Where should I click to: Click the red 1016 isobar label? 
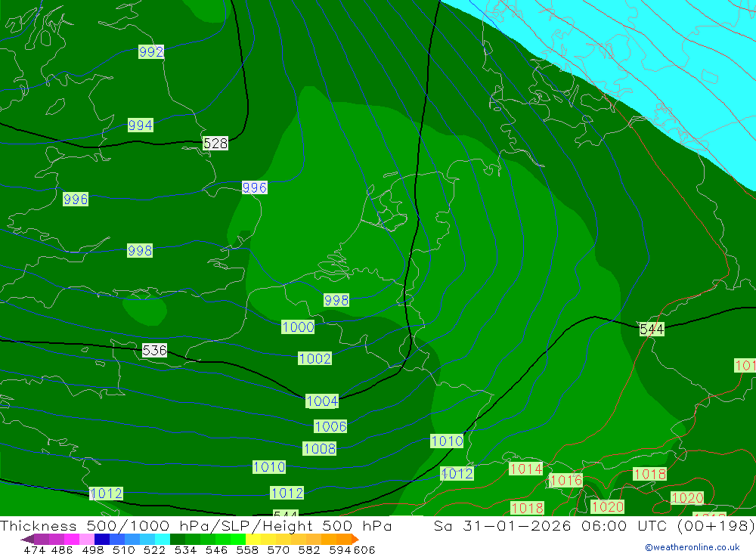pos(565,480)
